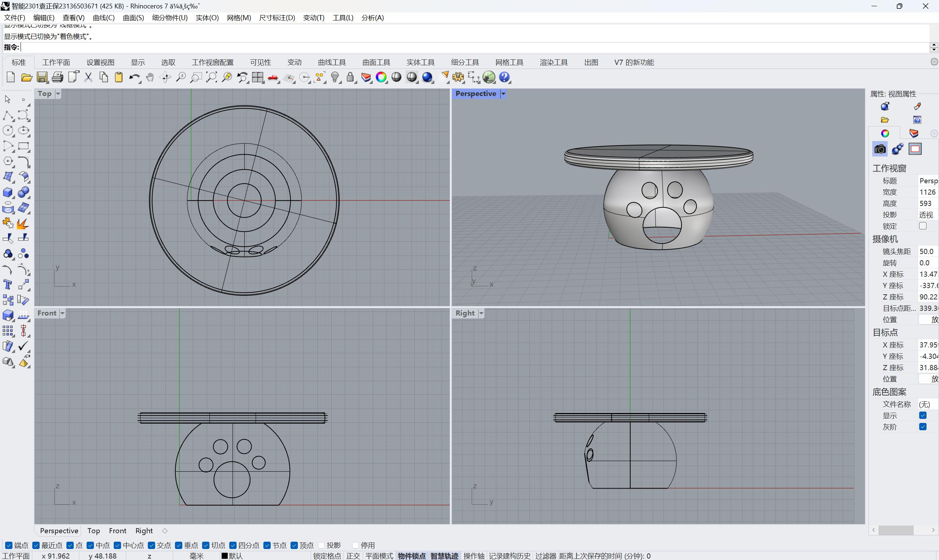939x560 pixels.
Task: Add a new viewport tab with plus icon
Action: (x=165, y=531)
